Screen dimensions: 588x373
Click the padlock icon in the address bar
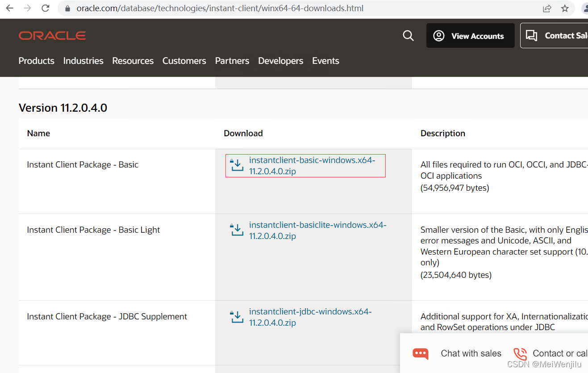[x=68, y=8]
